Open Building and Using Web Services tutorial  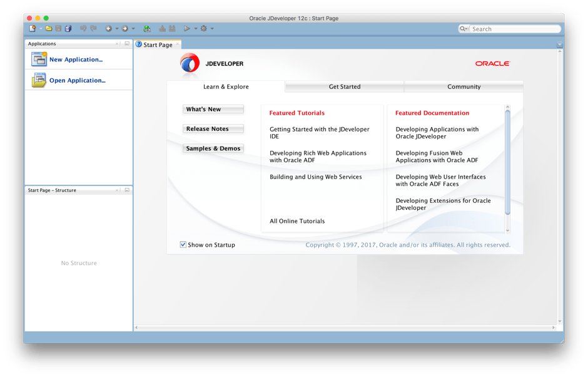(316, 177)
